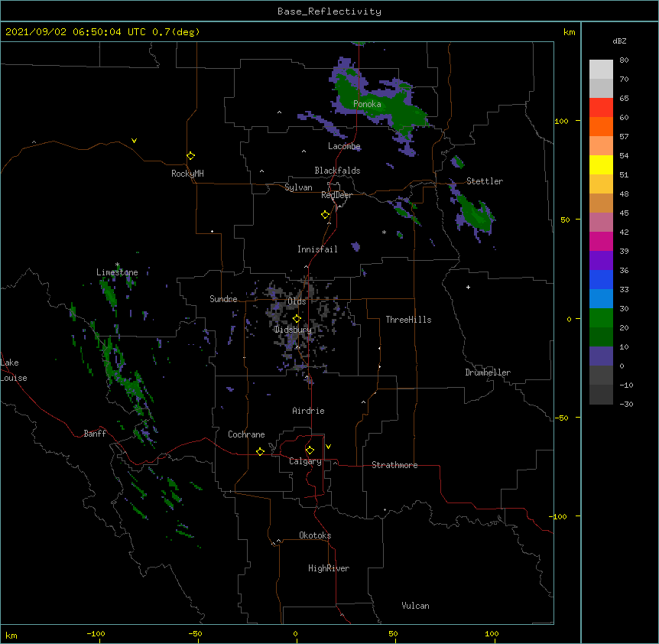This screenshot has height=644, width=659.
Task: Select the light gray 80-70 dBZ swatch
Action: 601,70
